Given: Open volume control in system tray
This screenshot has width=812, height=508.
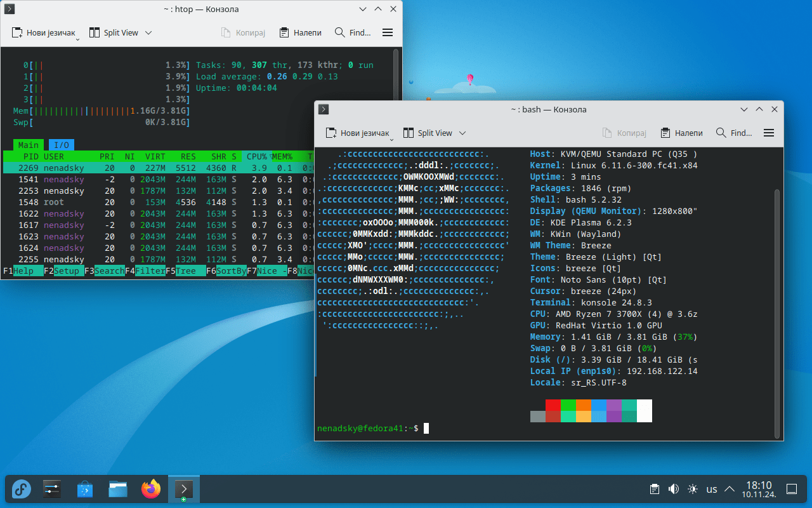Looking at the screenshot, I should (x=674, y=489).
